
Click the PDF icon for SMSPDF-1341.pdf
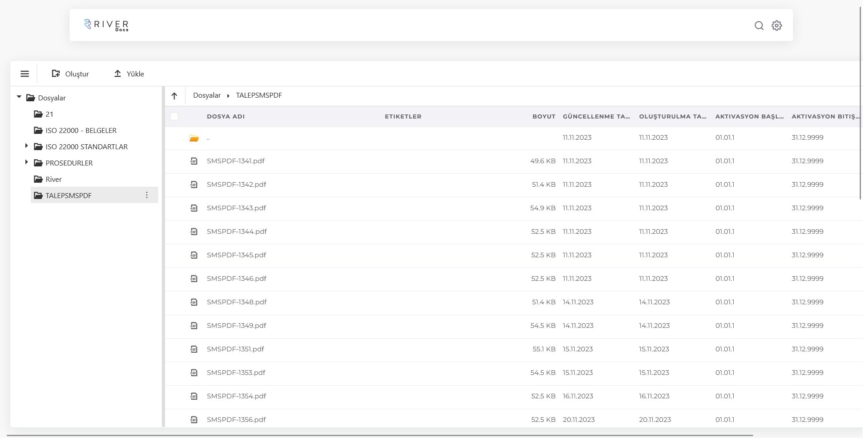[x=194, y=161]
